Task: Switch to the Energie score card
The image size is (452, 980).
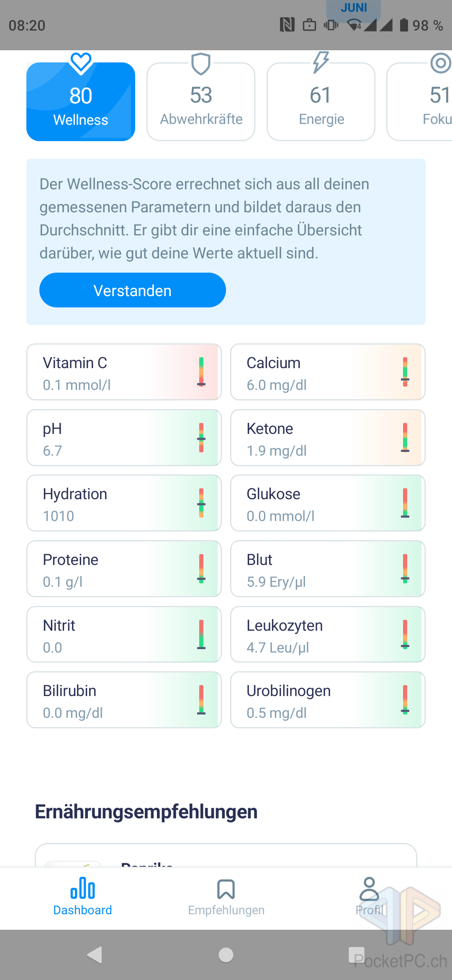Action: click(321, 102)
